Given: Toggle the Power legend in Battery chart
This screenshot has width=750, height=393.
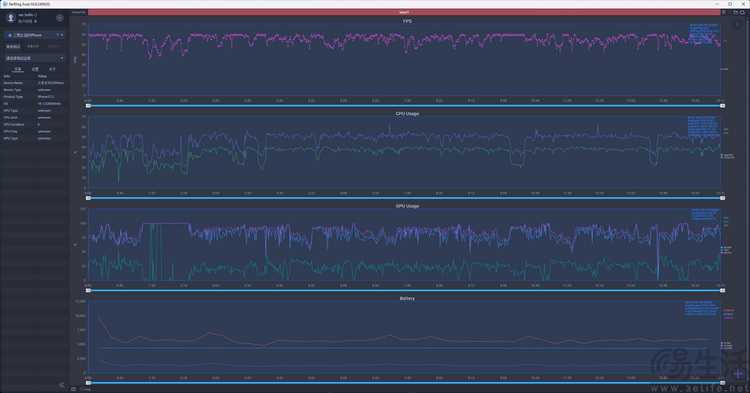Looking at the screenshot, I should pyautogui.click(x=727, y=343).
